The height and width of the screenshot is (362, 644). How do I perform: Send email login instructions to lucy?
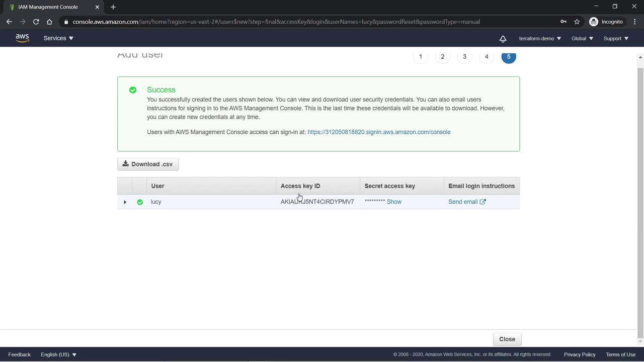467,202
